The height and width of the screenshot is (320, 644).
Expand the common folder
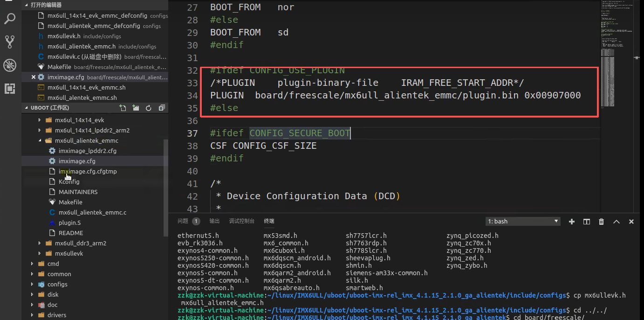coord(59,274)
